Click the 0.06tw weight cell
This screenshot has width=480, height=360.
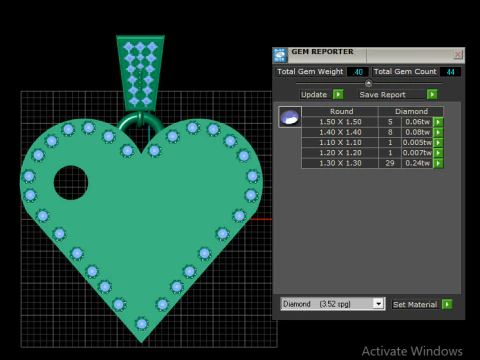(417, 122)
